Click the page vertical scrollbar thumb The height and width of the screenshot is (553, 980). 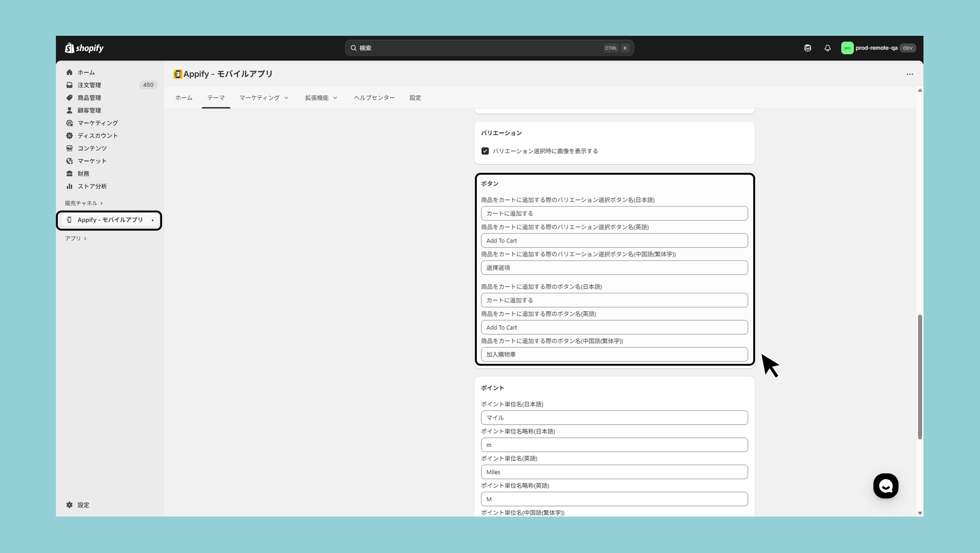coord(919,377)
